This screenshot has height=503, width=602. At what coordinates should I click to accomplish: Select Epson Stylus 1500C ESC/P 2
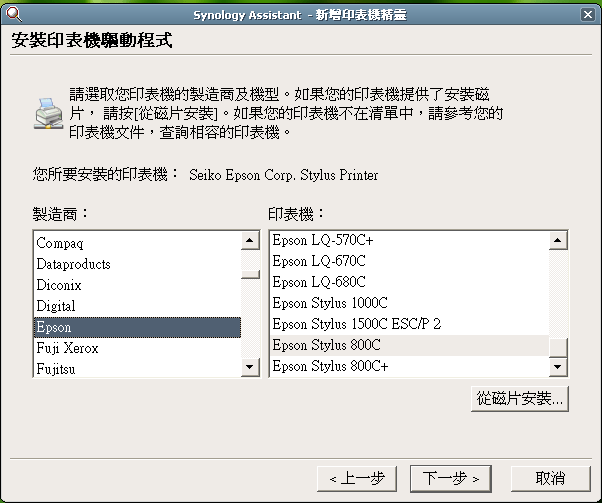pos(410,324)
